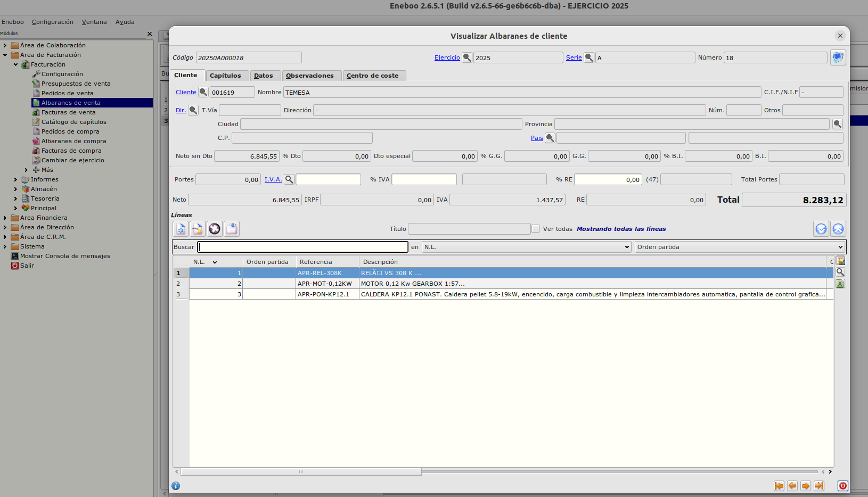Export lines with the green Excel icon
The height and width of the screenshot is (497, 868).
tap(840, 284)
